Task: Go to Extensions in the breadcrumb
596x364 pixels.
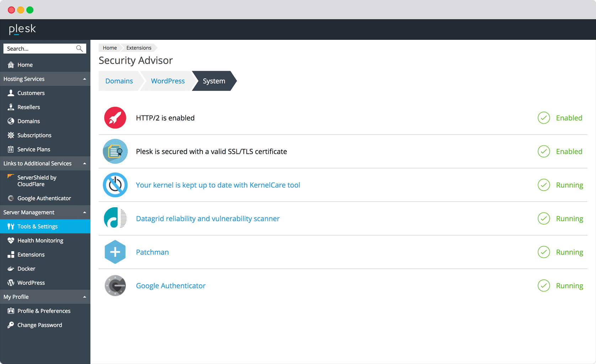Action: tap(139, 48)
